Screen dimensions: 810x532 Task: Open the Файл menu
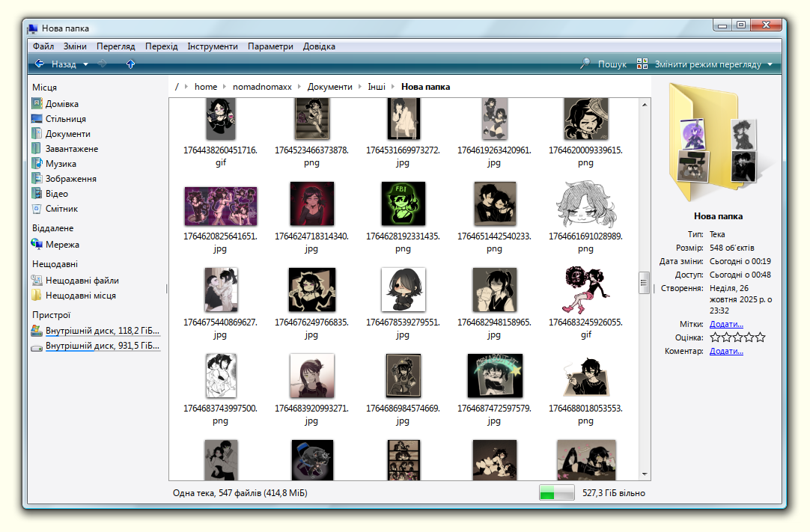point(43,46)
